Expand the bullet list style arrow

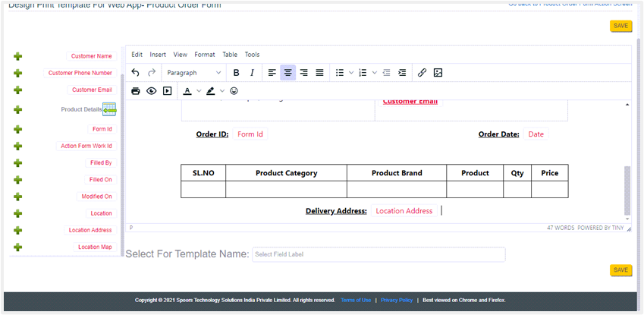(x=351, y=73)
